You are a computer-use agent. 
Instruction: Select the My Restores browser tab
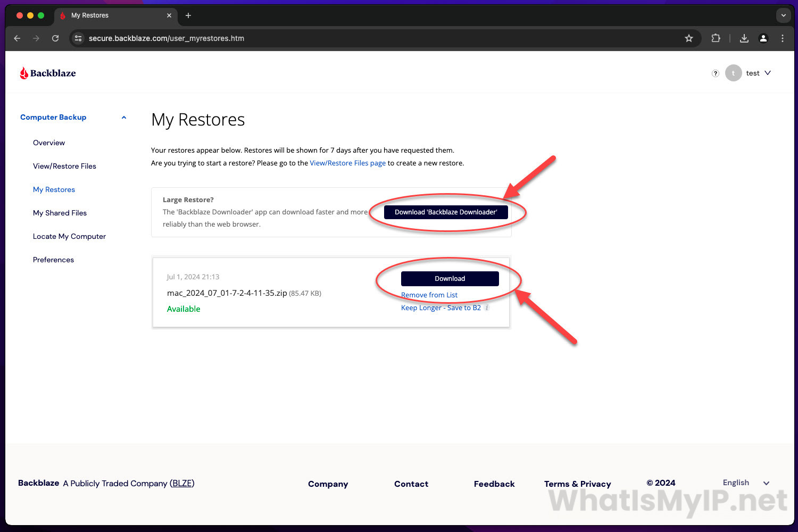click(x=115, y=15)
